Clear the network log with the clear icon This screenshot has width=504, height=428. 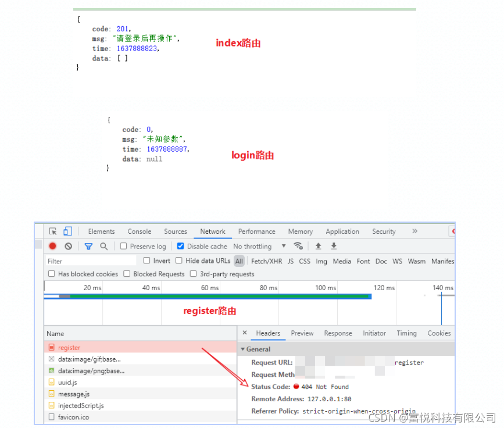(x=68, y=246)
